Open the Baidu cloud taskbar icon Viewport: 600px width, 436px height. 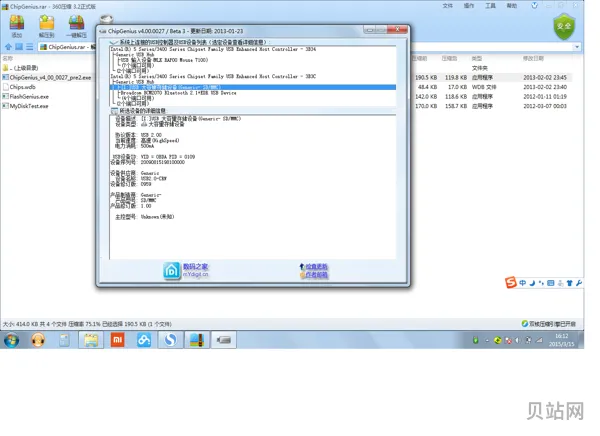point(144,340)
